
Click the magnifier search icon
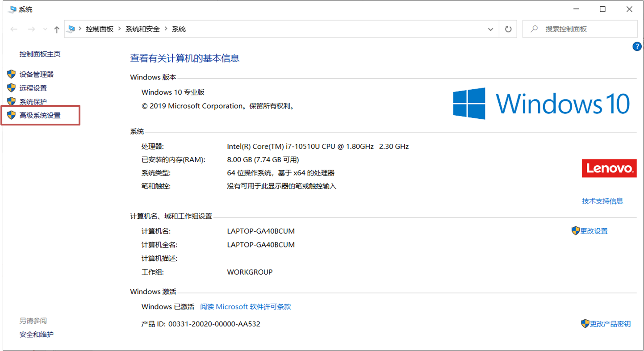[x=534, y=29]
